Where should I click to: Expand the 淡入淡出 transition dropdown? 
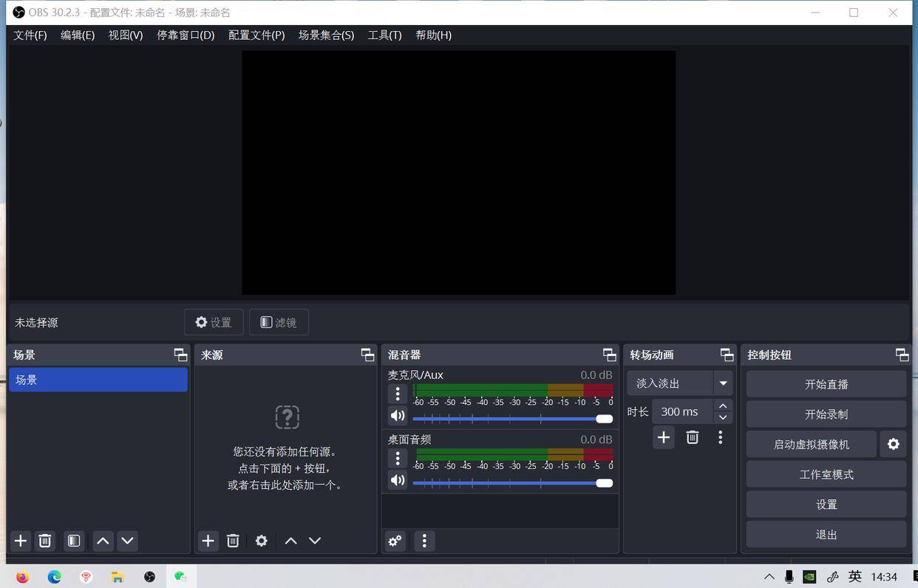(x=723, y=383)
